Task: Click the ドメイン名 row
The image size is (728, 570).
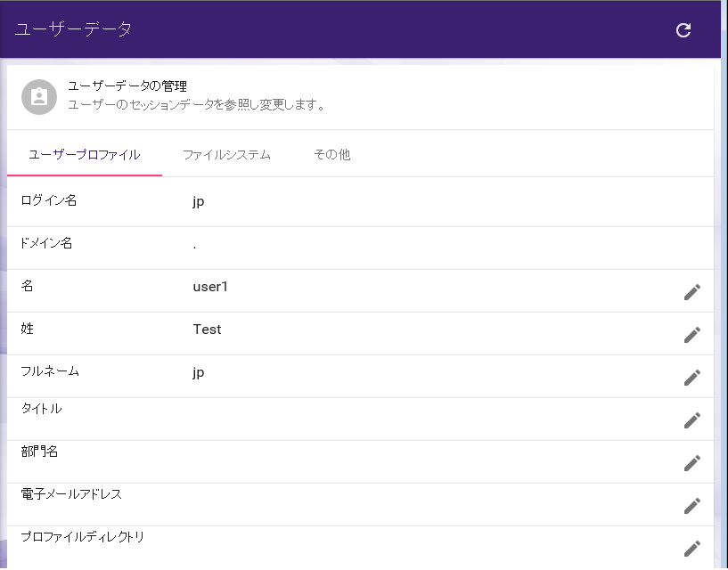Action: (360, 248)
